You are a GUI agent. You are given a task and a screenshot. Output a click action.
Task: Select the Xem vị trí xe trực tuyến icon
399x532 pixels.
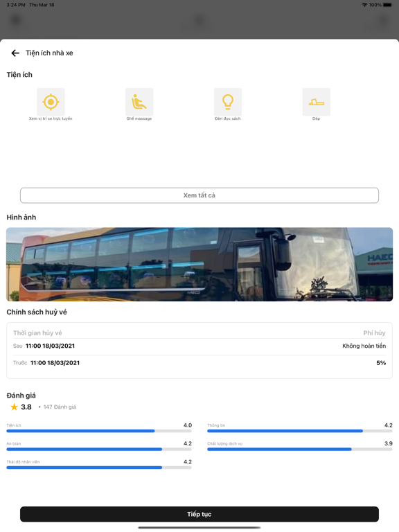coord(51,102)
